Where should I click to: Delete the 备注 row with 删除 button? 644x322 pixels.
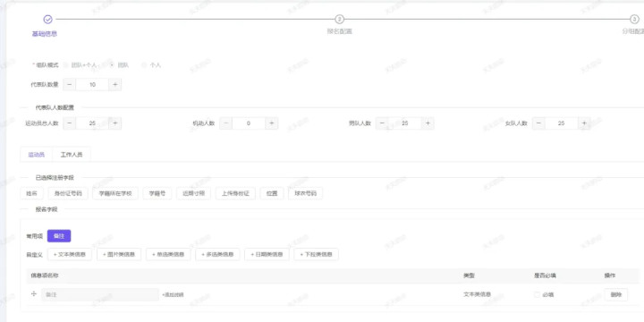pyautogui.click(x=616, y=294)
